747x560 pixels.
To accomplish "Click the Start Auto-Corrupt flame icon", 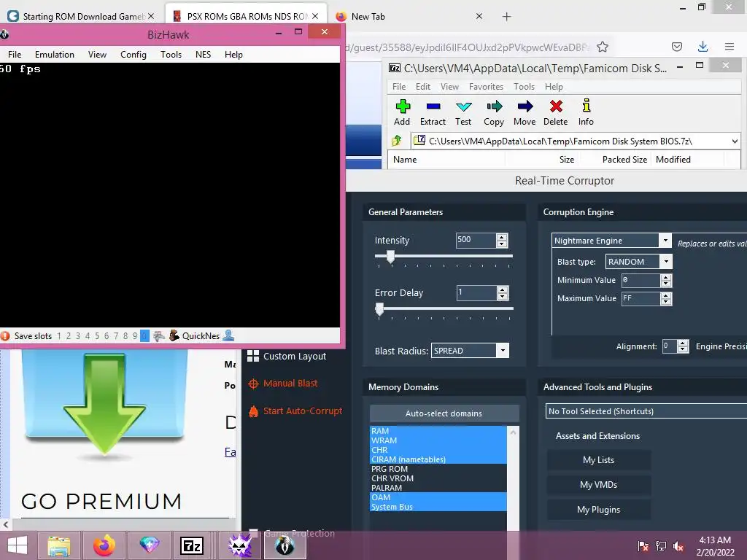I will point(253,411).
